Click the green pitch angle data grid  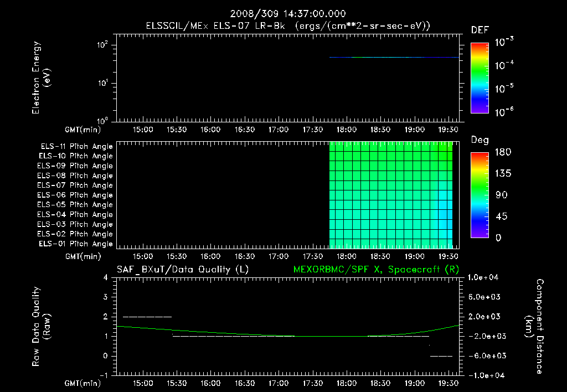tap(391, 195)
